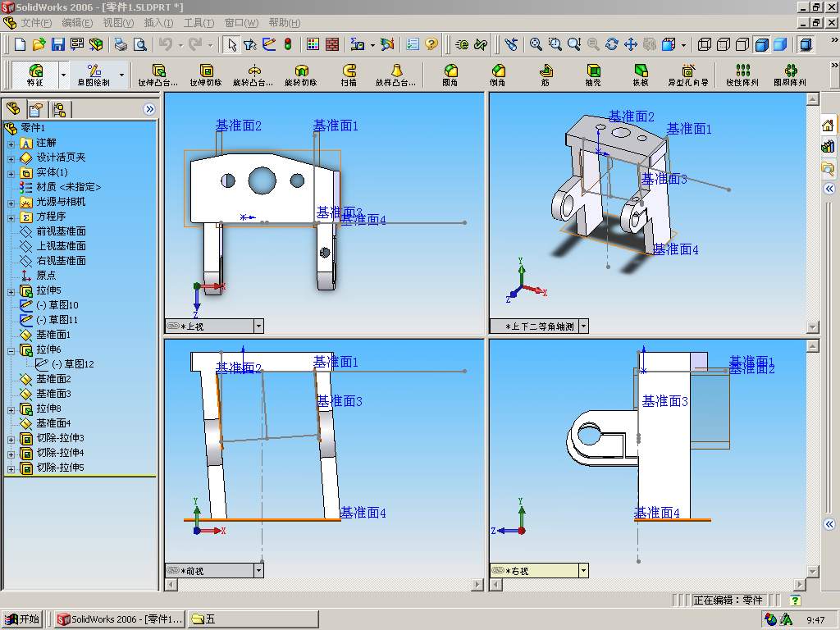Open the 工具 Tools menu
The height and width of the screenshot is (630, 840).
199,23
